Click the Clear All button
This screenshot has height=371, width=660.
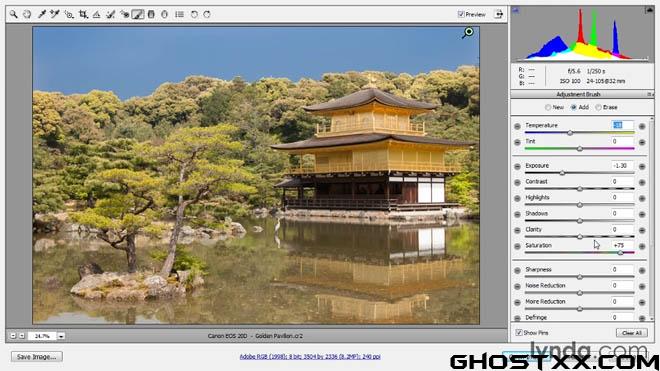(x=631, y=333)
